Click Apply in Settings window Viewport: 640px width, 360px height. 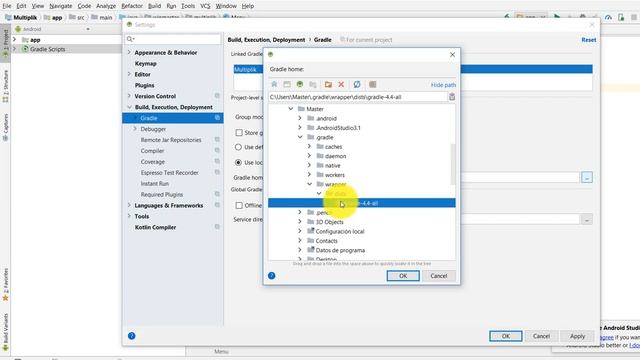[x=577, y=336]
